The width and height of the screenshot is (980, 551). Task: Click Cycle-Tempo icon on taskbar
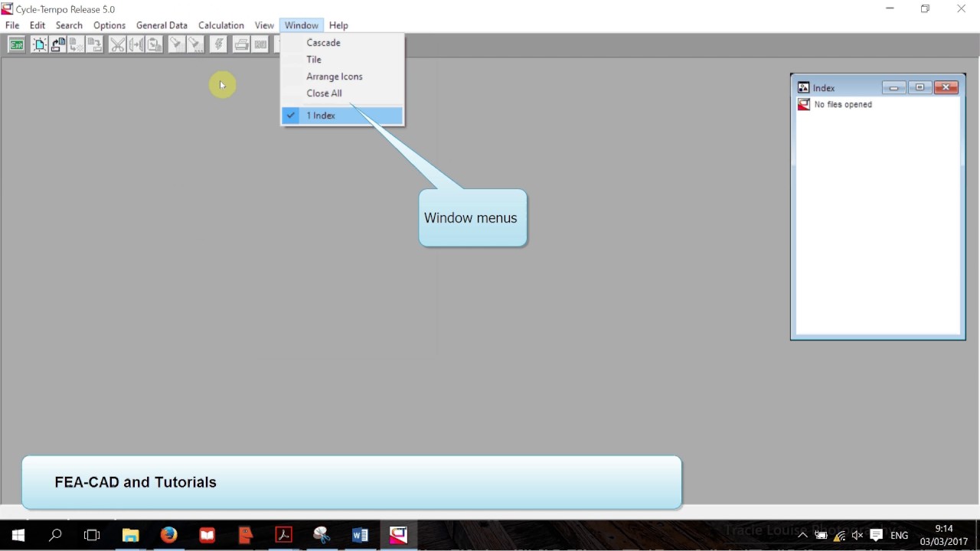pos(398,535)
